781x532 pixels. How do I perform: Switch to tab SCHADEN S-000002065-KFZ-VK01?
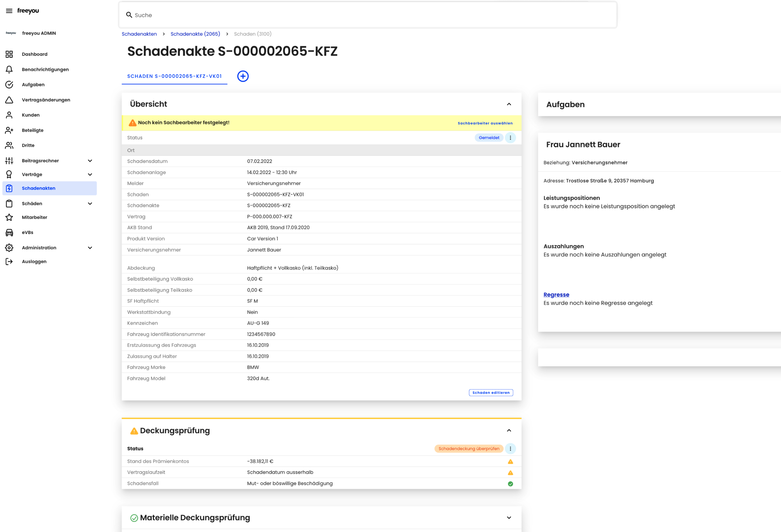174,76
